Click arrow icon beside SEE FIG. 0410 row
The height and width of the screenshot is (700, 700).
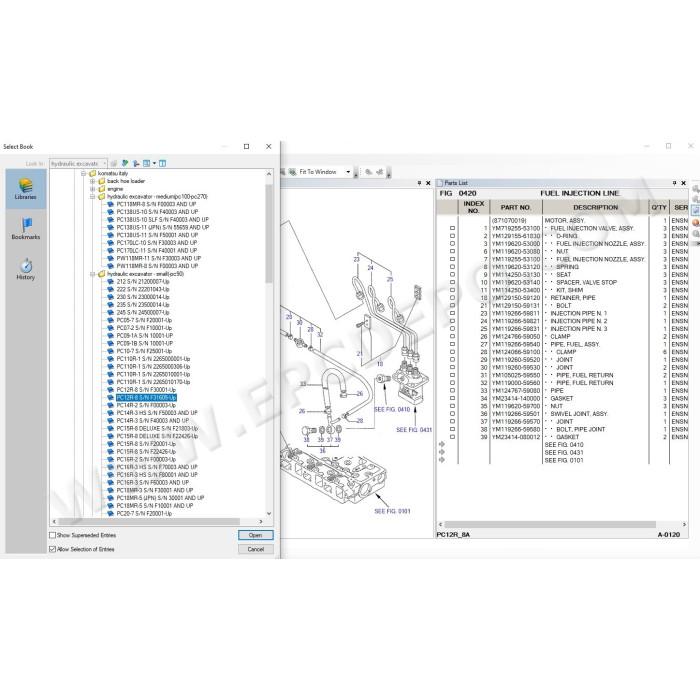tap(442, 445)
